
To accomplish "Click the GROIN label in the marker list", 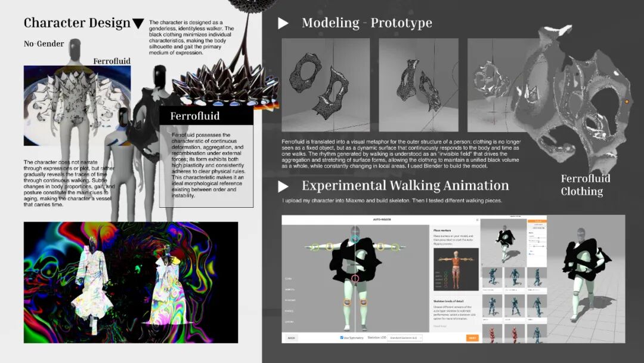I will pyautogui.click(x=289, y=322).
